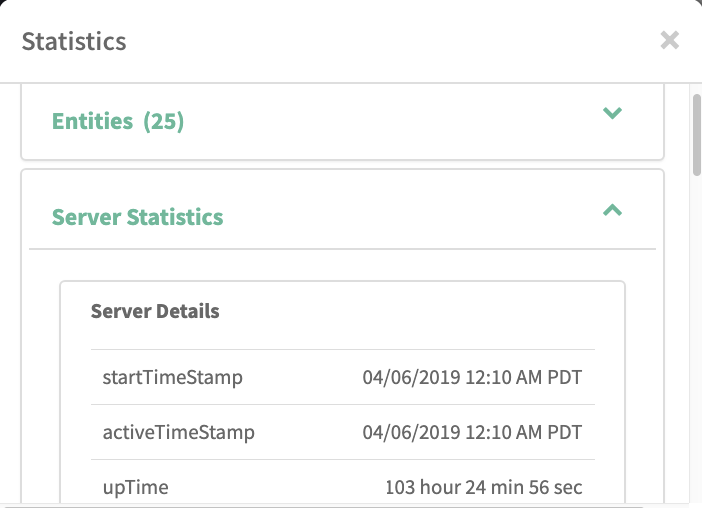This screenshot has width=702, height=508.
Task: Click the vertical scrollbar thumb
Action: click(696, 135)
